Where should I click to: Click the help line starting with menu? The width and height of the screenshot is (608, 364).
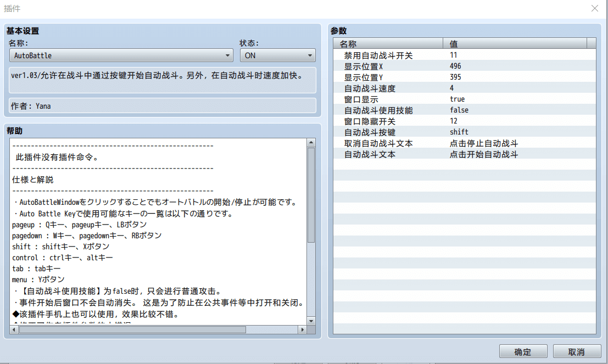click(38, 279)
